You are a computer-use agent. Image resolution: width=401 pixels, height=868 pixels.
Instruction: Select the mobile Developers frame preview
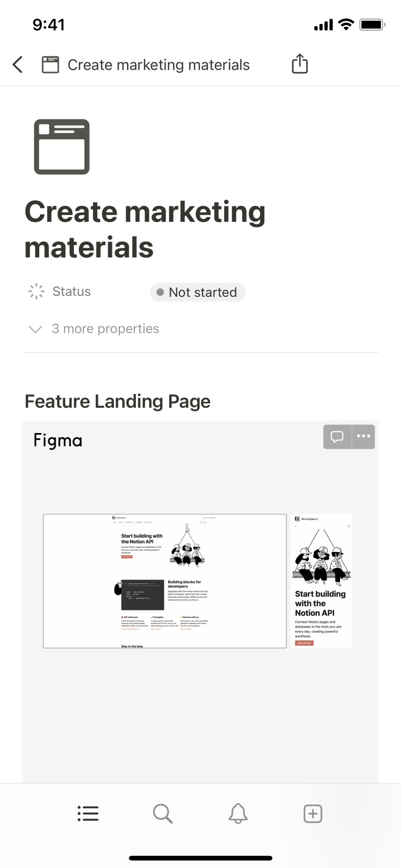point(321,581)
